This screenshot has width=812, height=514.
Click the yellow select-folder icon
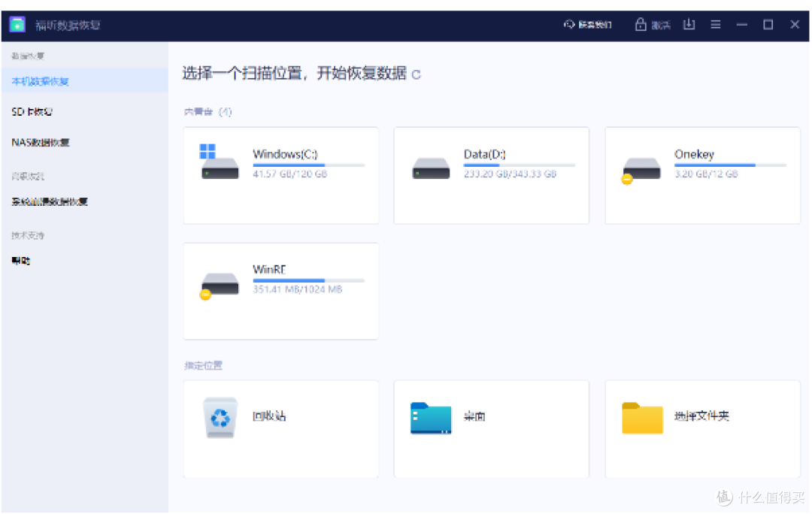click(642, 418)
